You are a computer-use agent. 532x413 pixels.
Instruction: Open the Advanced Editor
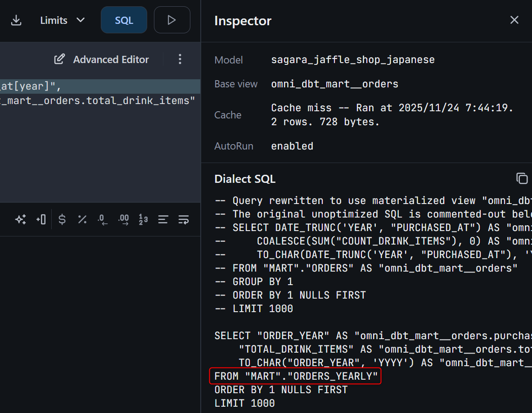coord(102,59)
